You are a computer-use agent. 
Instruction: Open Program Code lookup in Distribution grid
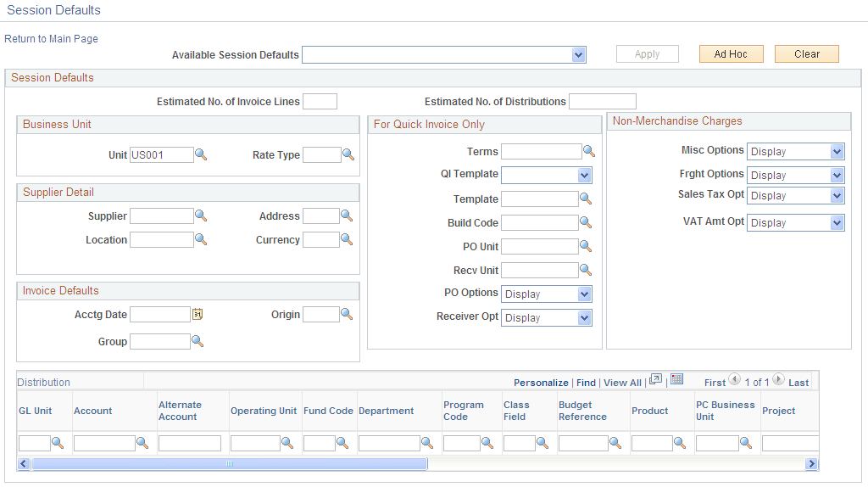click(487, 443)
